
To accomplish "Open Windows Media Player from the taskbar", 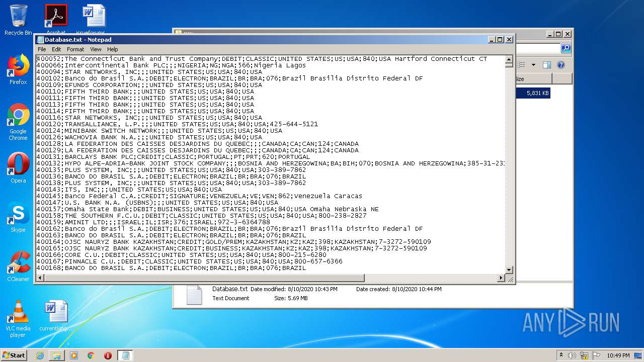I will 74,355.
